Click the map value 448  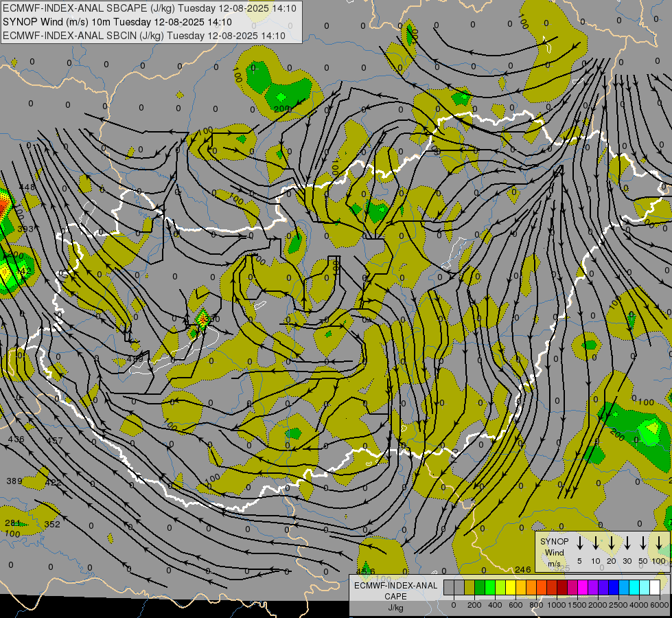[x=27, y=187]
